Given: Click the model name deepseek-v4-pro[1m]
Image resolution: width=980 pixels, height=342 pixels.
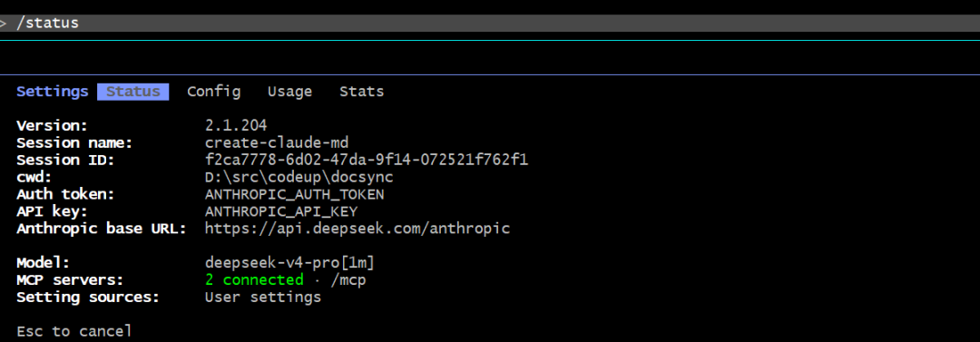Looking at the screenshot, I should (x=290, y=262).
